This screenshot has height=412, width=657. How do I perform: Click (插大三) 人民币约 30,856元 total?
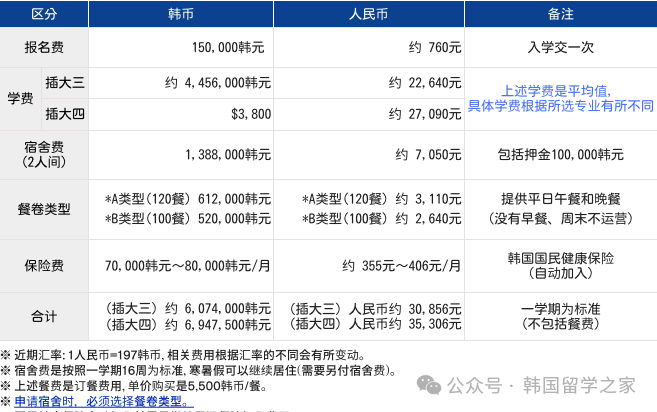coord(374,309)
